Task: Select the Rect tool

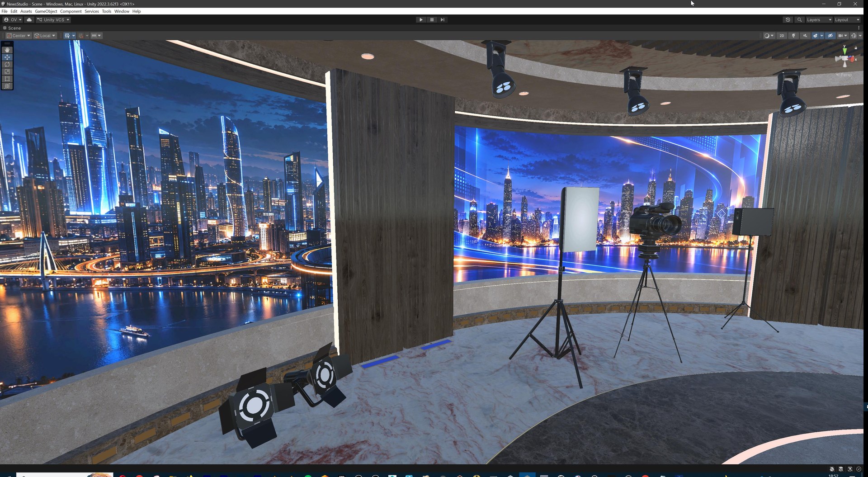Action: (x=7, y=79)
